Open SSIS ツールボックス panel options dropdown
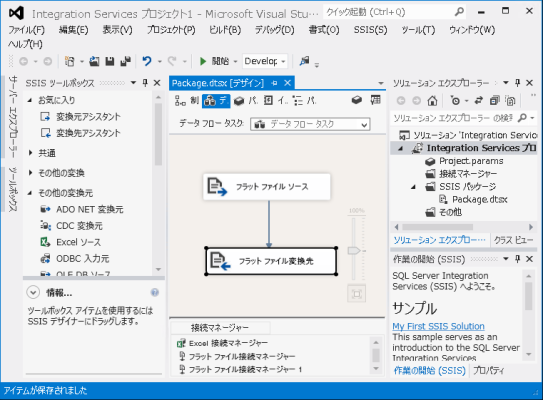Viewport: 543px width, 400px height. pos(133,83)
